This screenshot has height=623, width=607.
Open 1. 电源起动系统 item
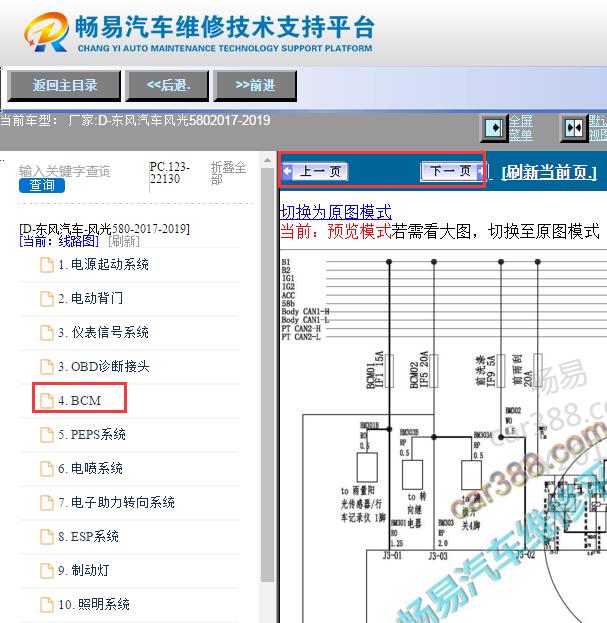[x=103, y=265]
